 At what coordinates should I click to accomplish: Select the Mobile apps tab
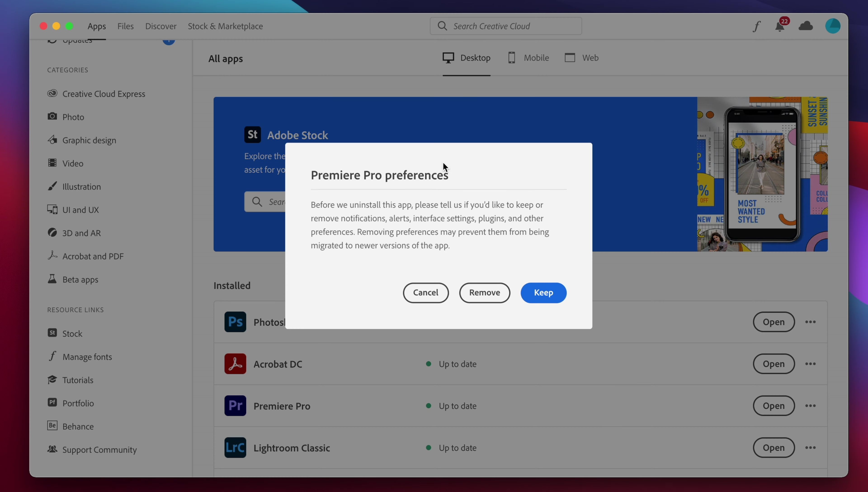[528, 58]
